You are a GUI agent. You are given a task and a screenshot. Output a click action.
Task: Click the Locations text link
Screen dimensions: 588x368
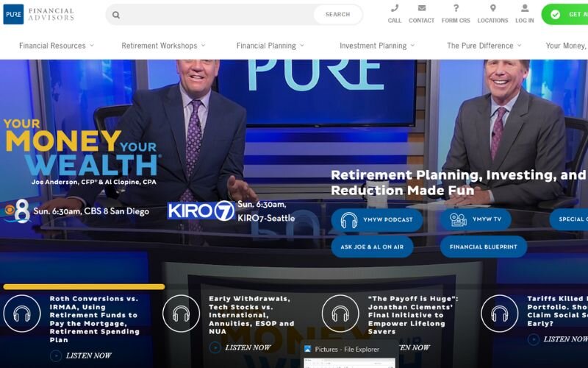click(492, 21)
